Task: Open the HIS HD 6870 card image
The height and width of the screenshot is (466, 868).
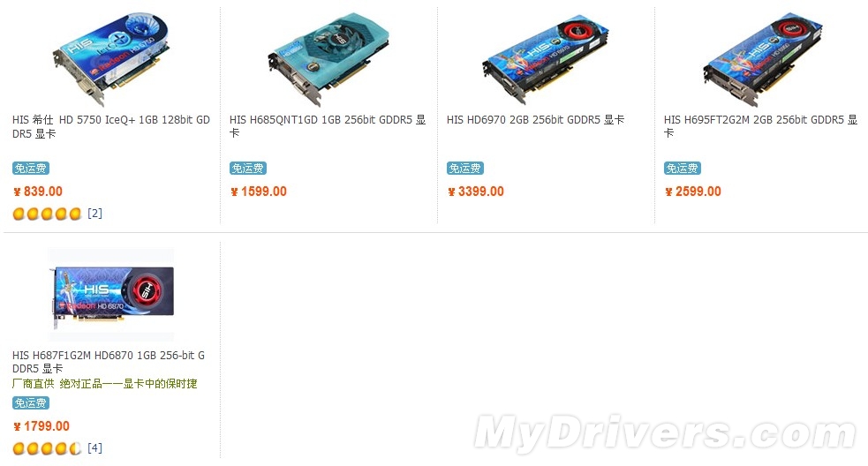Action: (x=110, y=293)
